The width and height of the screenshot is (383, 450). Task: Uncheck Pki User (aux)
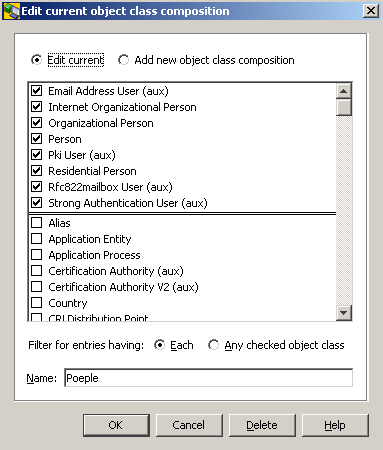point(37,155)
